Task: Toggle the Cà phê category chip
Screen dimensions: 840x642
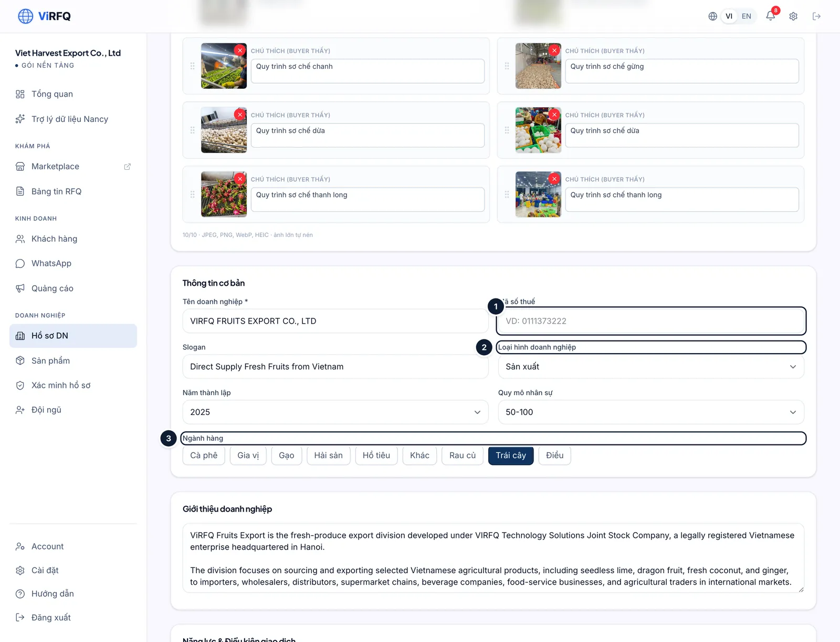Action: point(204,455)
